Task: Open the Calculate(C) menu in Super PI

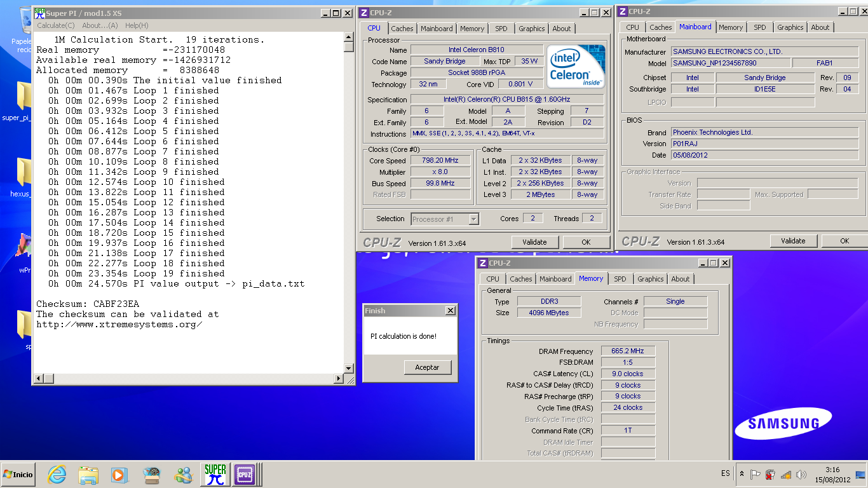Action: pyautogui.click(x=55, y=25)
